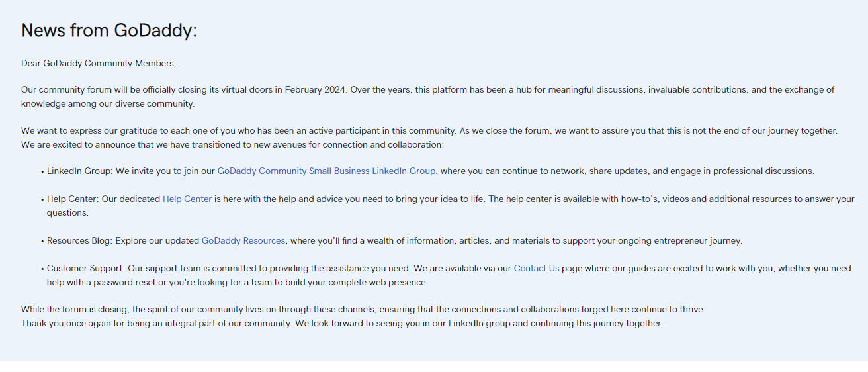
Task: Open the Contact Us page link
Action: (537, 269)
